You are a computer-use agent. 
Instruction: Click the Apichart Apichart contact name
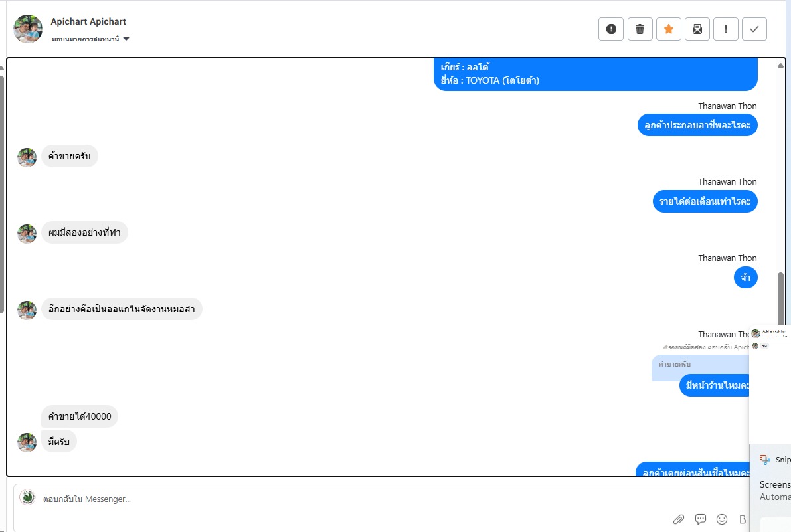(88, 21)
